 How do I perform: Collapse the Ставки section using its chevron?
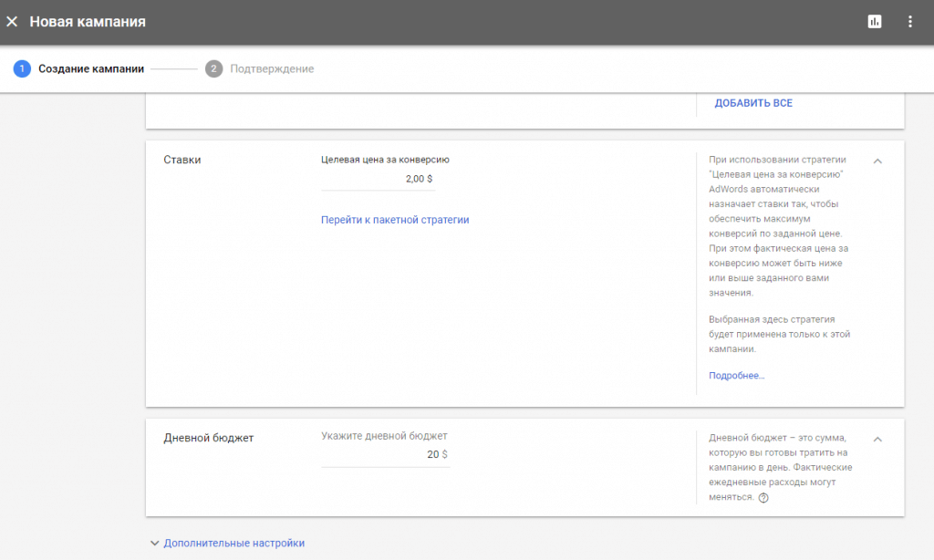(x=877, y=161)
